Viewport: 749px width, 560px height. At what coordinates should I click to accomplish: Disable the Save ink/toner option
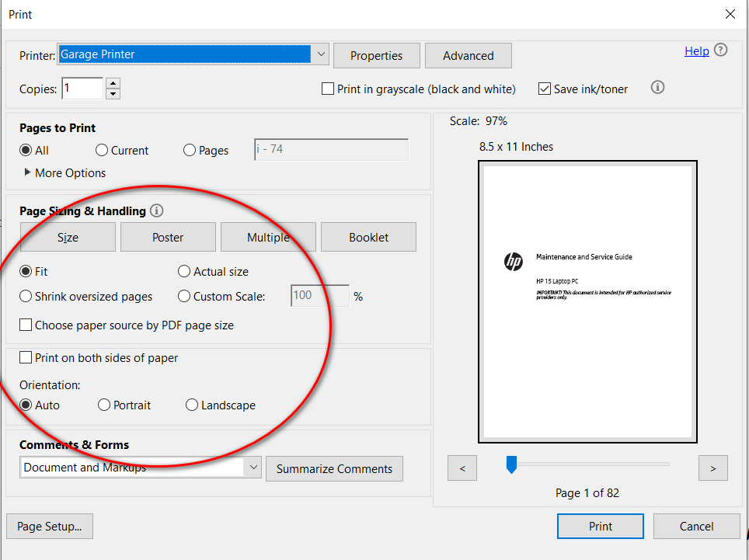pos(544,89)
